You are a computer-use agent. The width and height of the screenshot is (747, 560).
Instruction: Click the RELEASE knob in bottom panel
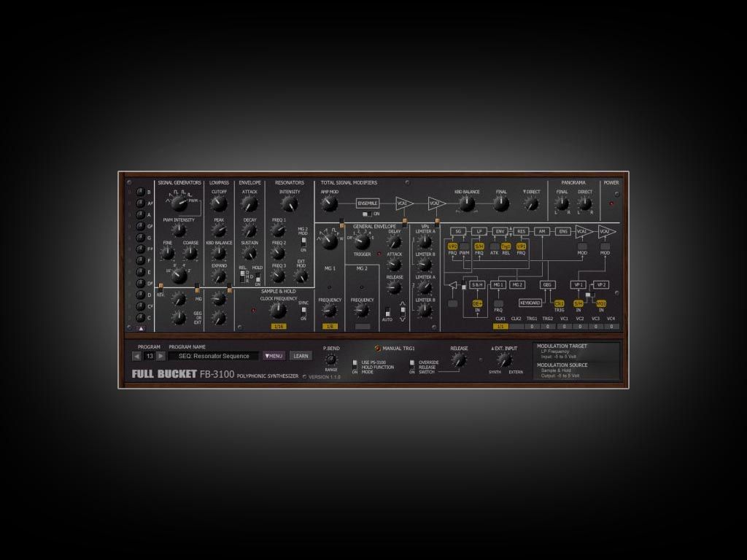[459, 360]
